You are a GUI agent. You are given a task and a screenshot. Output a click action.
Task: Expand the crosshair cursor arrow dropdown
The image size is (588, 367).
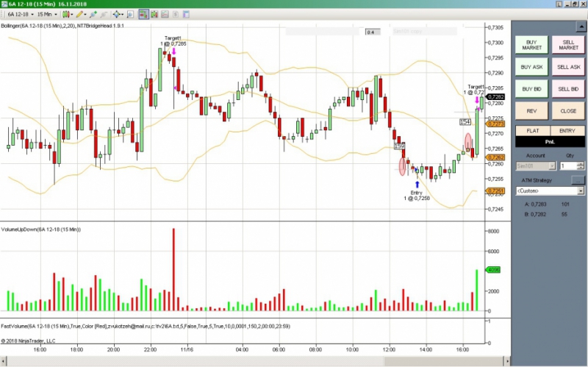[x=122, y=15]
